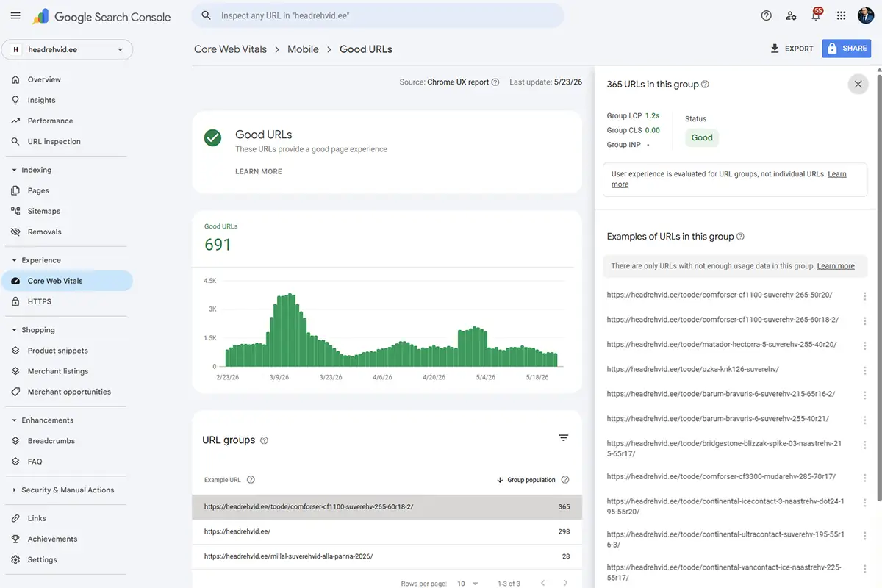Select the millal-suverehvid-alla-panna-2026 row
The height and width of the screenshot is (588, 882).
[387, 556]
